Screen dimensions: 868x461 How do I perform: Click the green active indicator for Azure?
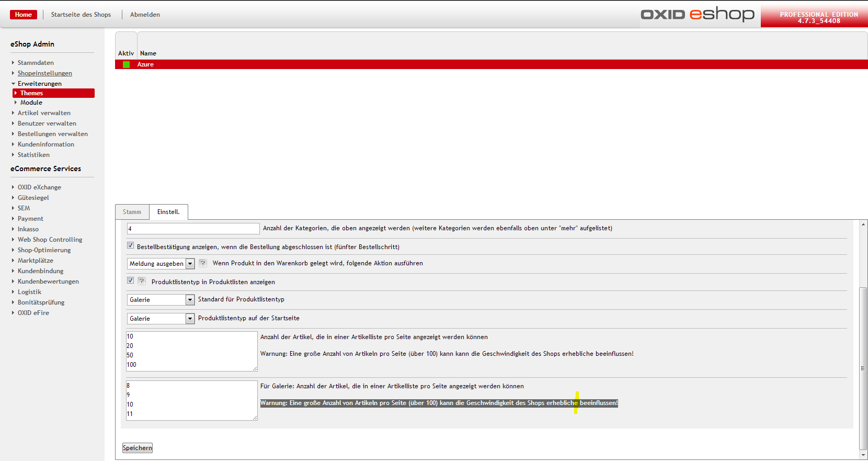tap(126, 64)
